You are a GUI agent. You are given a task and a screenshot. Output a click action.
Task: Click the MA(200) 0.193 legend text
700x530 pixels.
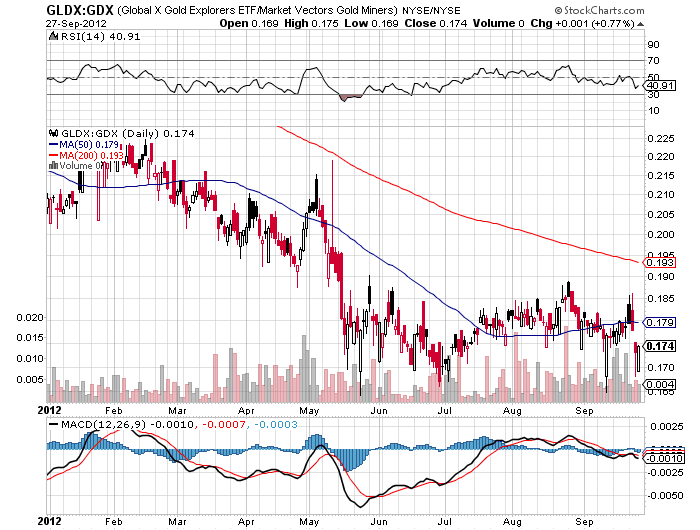pos(91,155)
